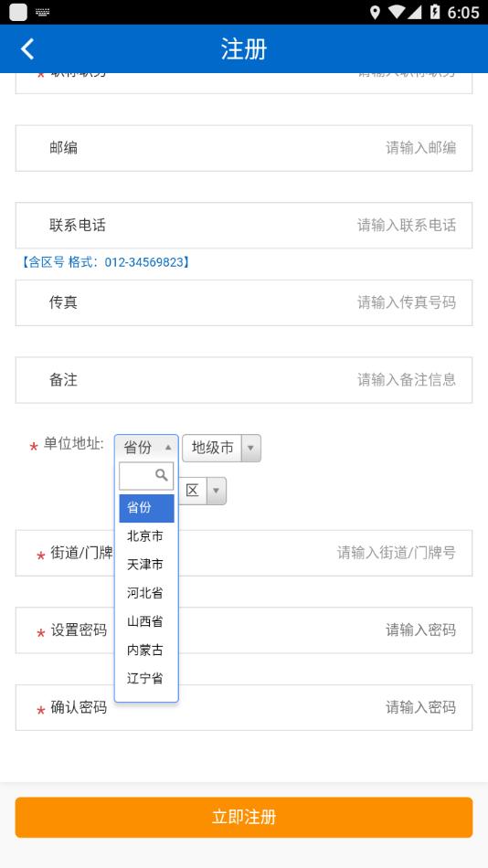Screen dimensions: 488x868
Task: Tap the Wi-Fi signal icon
Action: (397, 12)
